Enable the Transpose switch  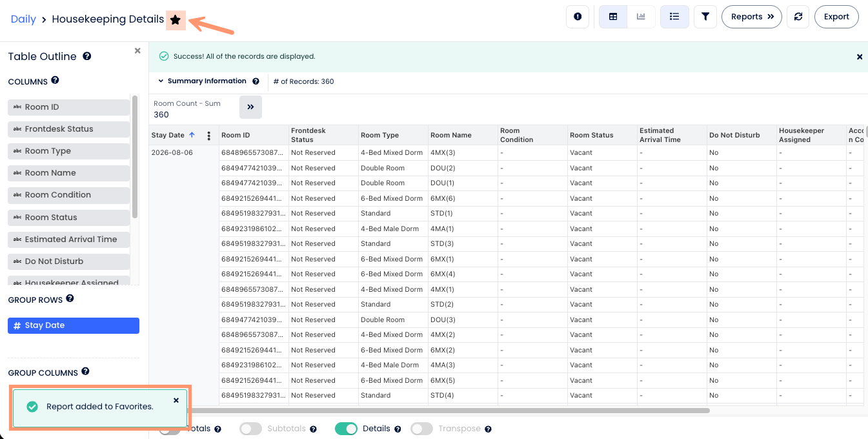pos(421,429)
